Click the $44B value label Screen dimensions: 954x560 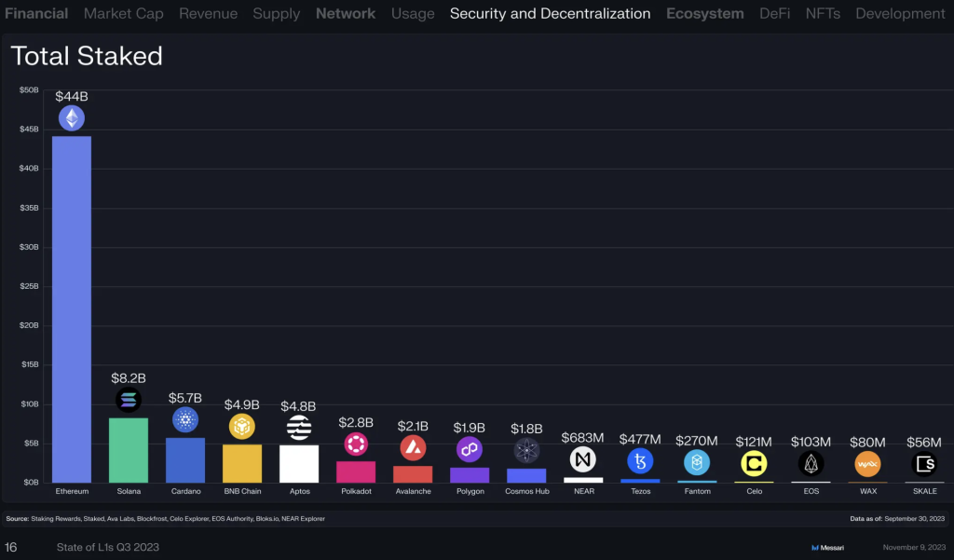(72, 96)
